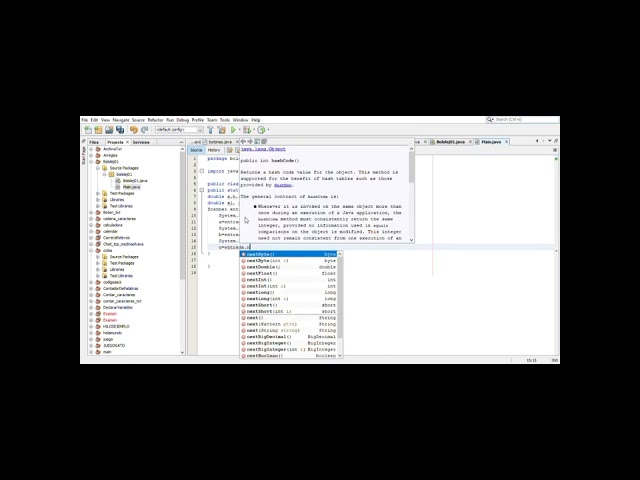Image resolution: width=640 pixels, height=480 pixels.
Task: Switch to the Files tab
Action: point(94,142)
